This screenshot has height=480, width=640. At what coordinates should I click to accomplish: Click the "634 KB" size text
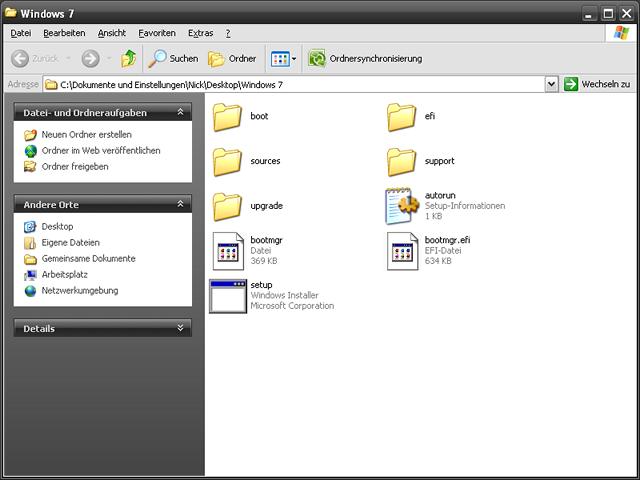tap(438, 261)
